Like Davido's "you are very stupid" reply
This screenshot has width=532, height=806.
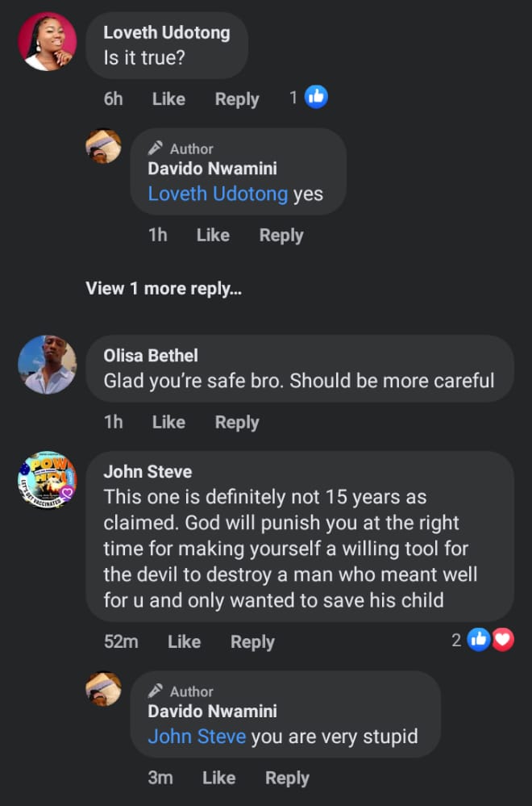(x=218, y=778)
